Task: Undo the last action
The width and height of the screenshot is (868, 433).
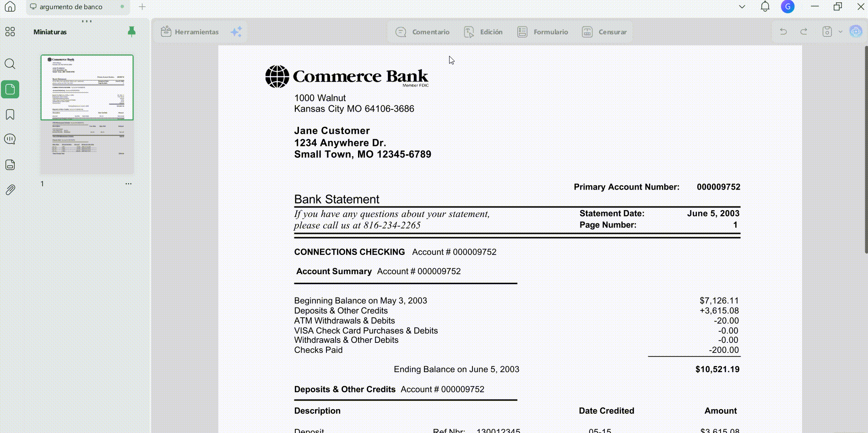Action: pos(783,32)
